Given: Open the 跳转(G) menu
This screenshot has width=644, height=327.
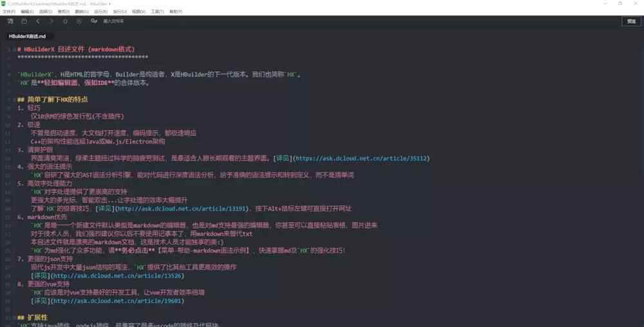Looking at the screenshot, I should click(x=81, y=12).
